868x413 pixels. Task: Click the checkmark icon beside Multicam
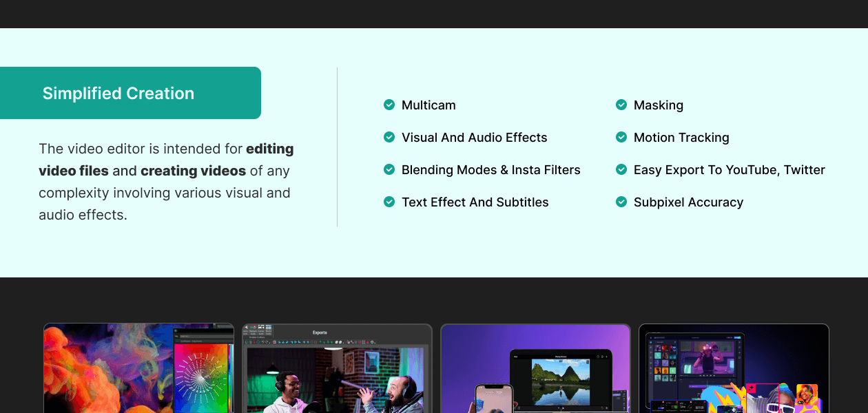(x=389, y=105)
